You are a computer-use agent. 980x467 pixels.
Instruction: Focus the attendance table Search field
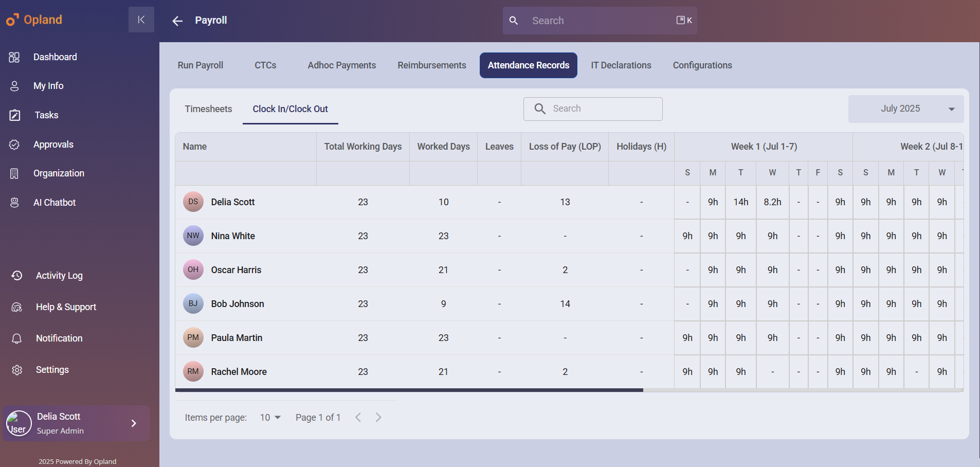tap(593, 109)
